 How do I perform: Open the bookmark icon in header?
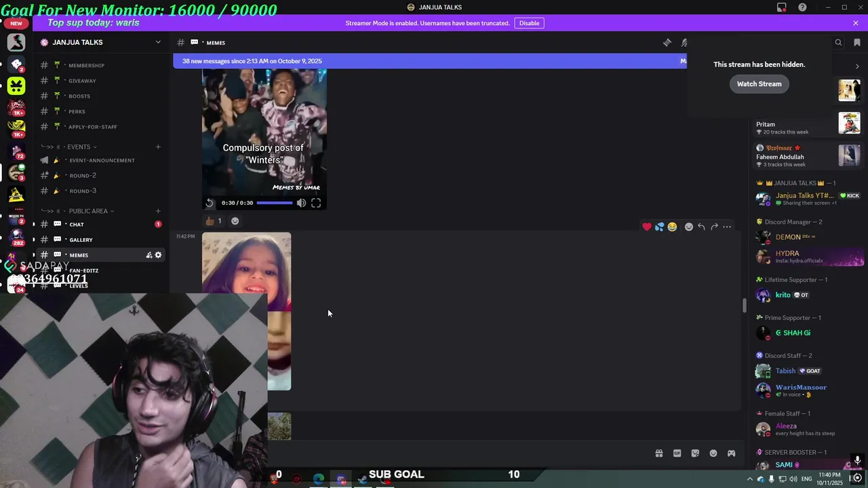tap(856, 42)
